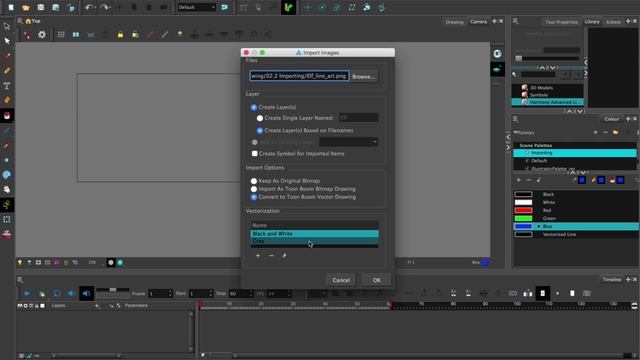Viewport: 640px width, 360px height.
Task: Toggle the Importing palette checkbox
Action: point(527,153)
